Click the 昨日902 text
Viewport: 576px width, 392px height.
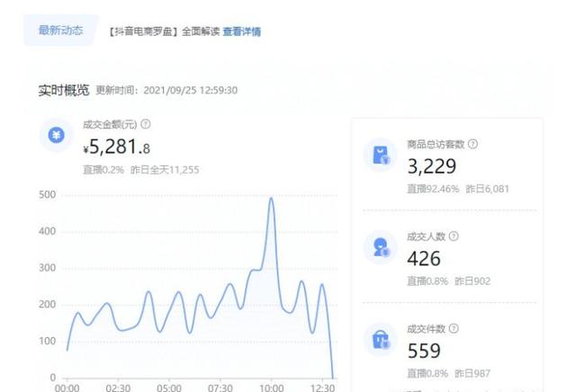click(x=472, y=281)
